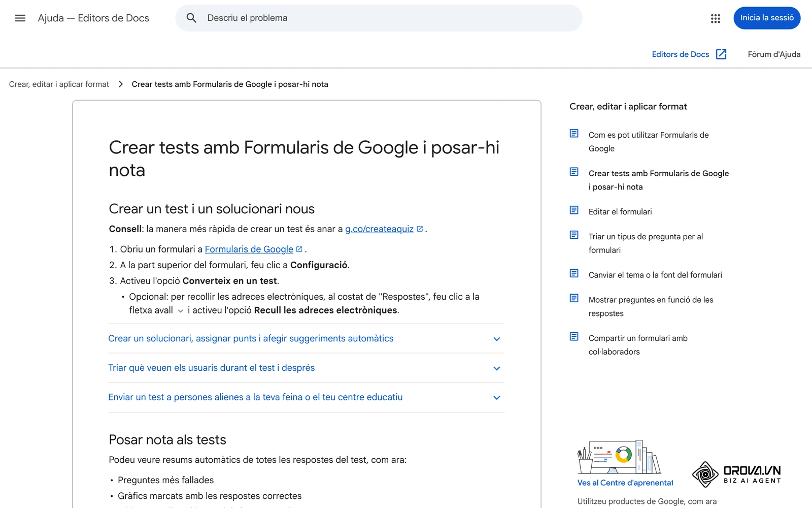Open the hamburger main menu

20,18
